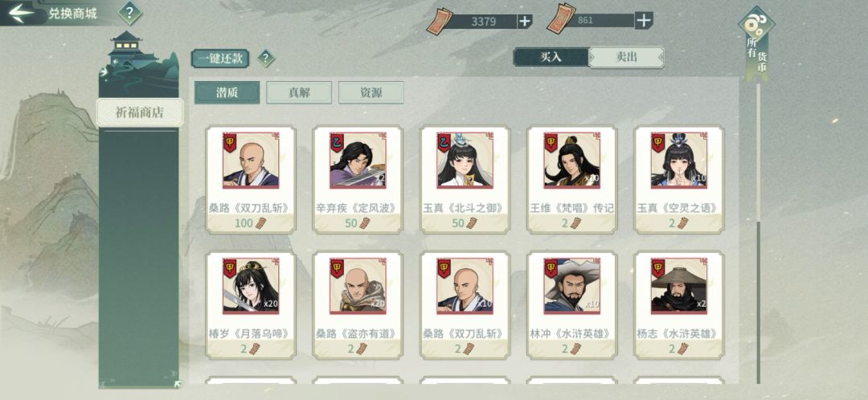Choose 林冲《水浒英雄》 item card
868x400 pixels.
tap(572, 305)
